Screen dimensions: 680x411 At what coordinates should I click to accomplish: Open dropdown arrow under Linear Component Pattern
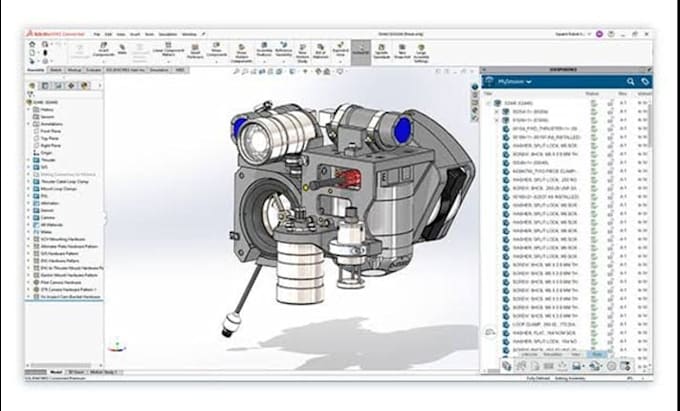(168, 61)
